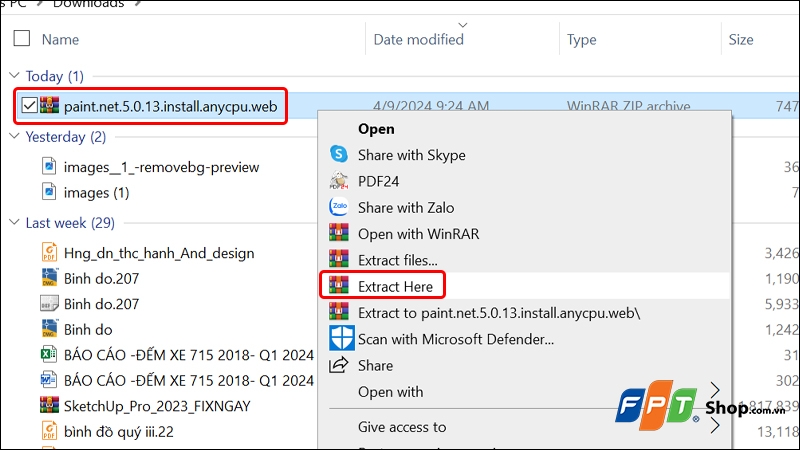
Task: Click the images (1) file icon
Action: [x=49, y=192]
